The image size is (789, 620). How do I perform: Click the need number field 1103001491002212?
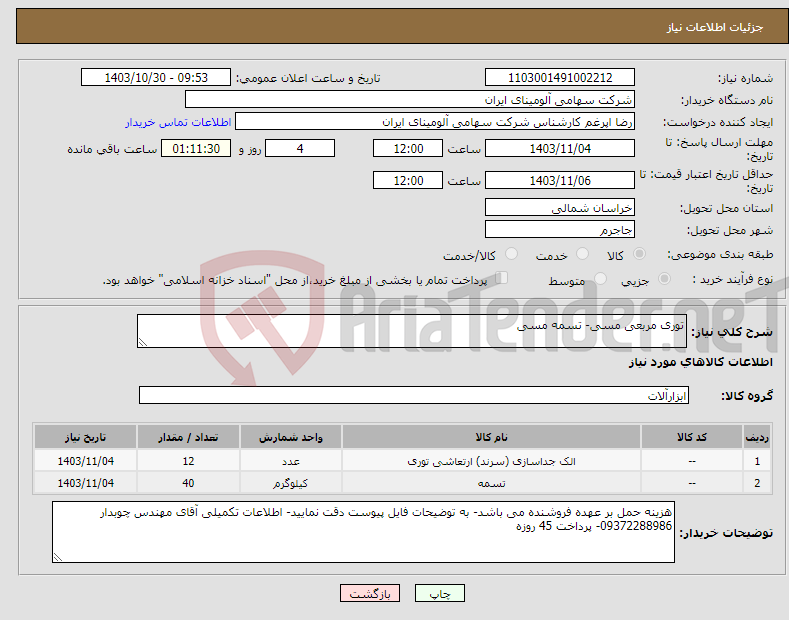tap(560, 78)
